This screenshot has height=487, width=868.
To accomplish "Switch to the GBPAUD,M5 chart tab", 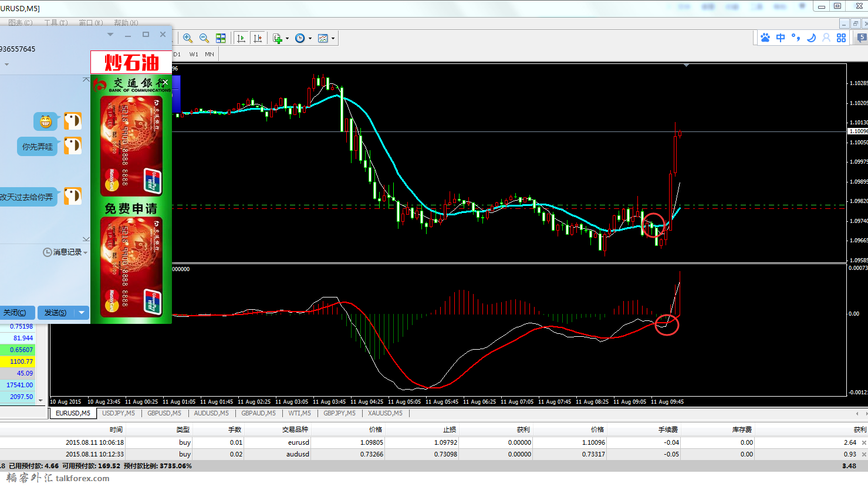I will pos(259,413).
